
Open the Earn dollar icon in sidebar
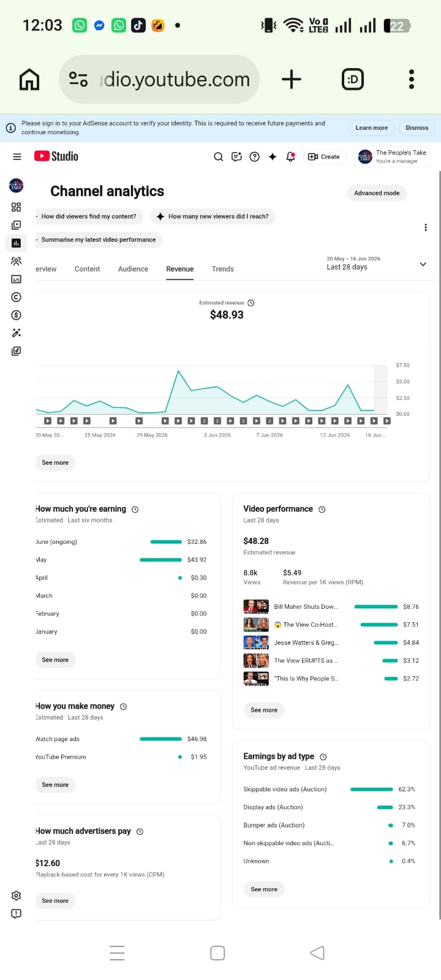(x=17, y=315)
